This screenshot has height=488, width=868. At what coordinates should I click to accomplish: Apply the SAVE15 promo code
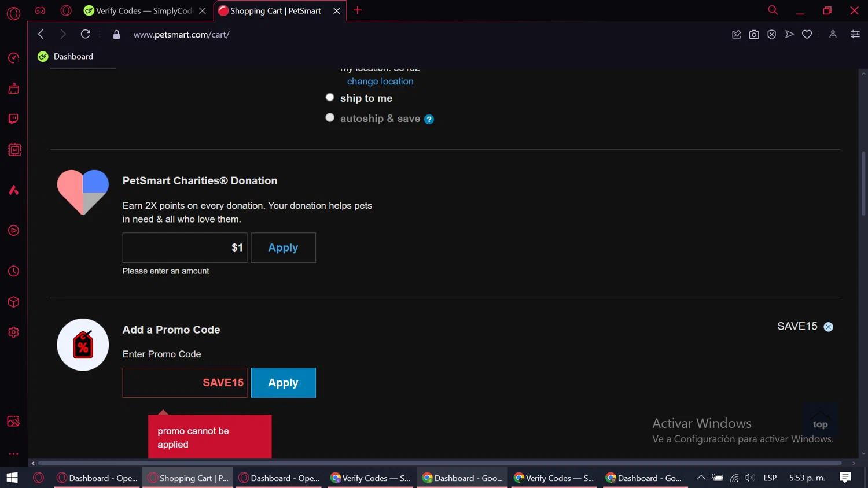coord(284,383)
